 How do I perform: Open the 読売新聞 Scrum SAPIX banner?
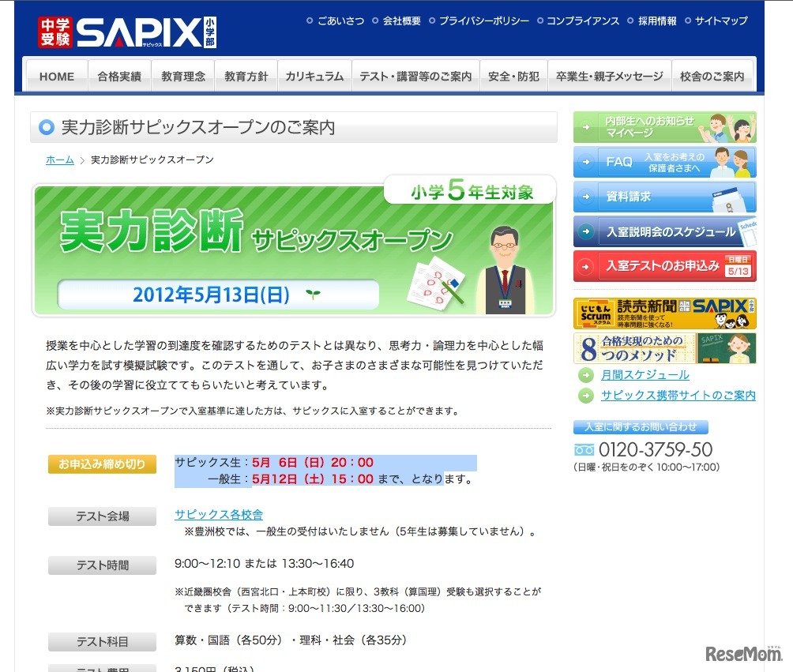(663, 313)
